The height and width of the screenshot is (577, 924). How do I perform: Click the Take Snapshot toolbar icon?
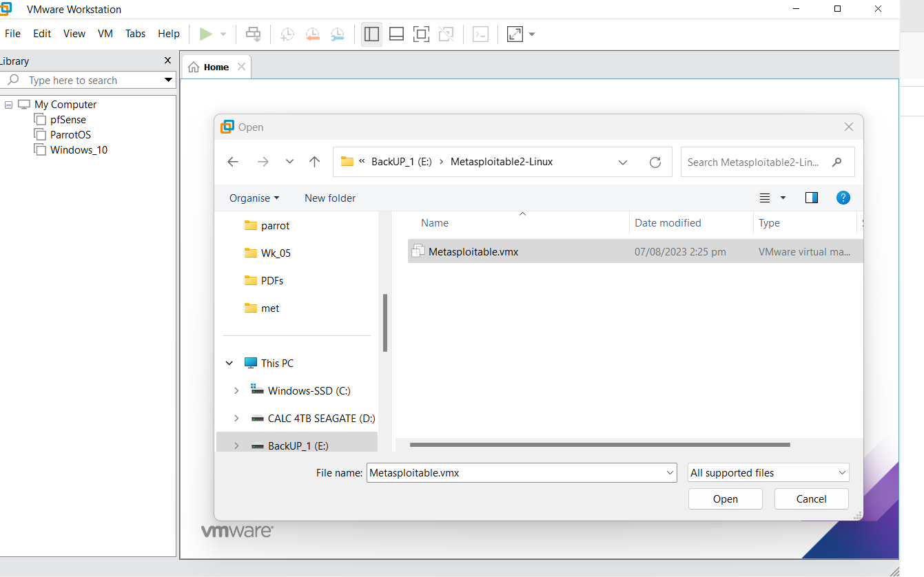(287, 34)
